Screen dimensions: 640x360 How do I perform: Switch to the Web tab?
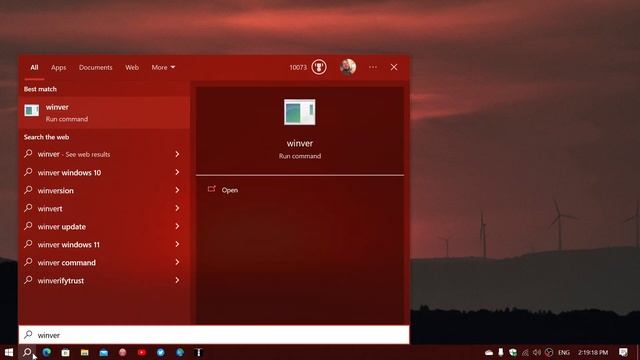132,67
